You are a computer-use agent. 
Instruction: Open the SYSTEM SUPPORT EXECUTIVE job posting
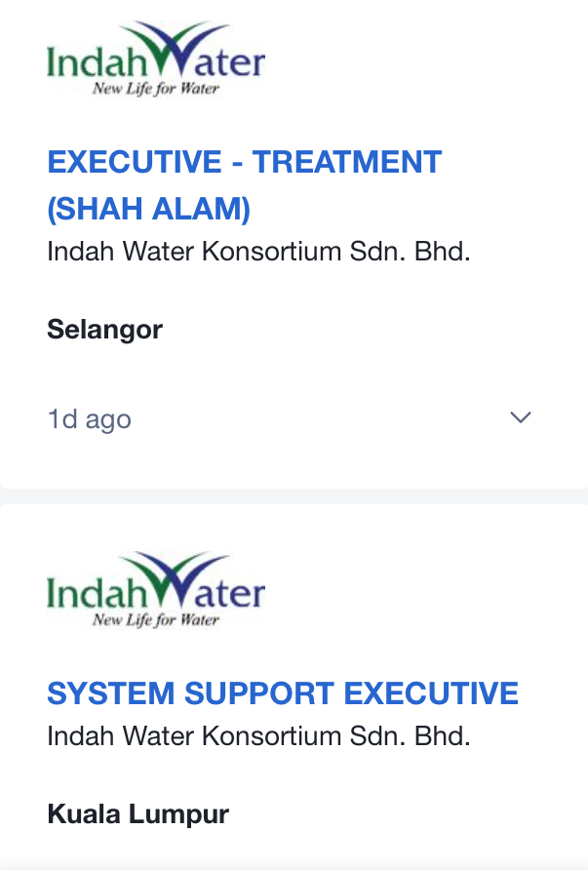pos(283,693)
